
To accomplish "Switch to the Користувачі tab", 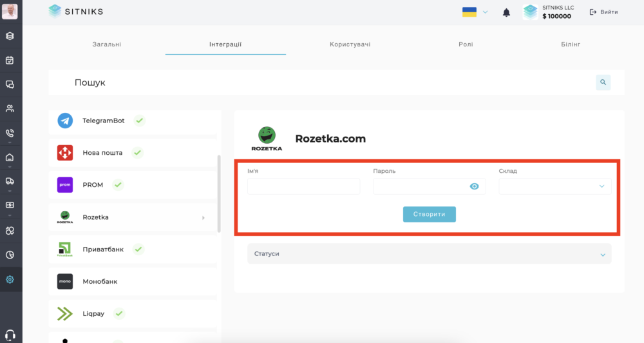I will tap(350, 44).
